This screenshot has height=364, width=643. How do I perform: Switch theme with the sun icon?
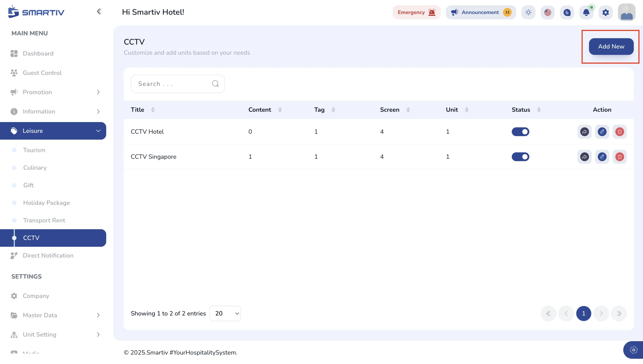click(x=528, y=12)
